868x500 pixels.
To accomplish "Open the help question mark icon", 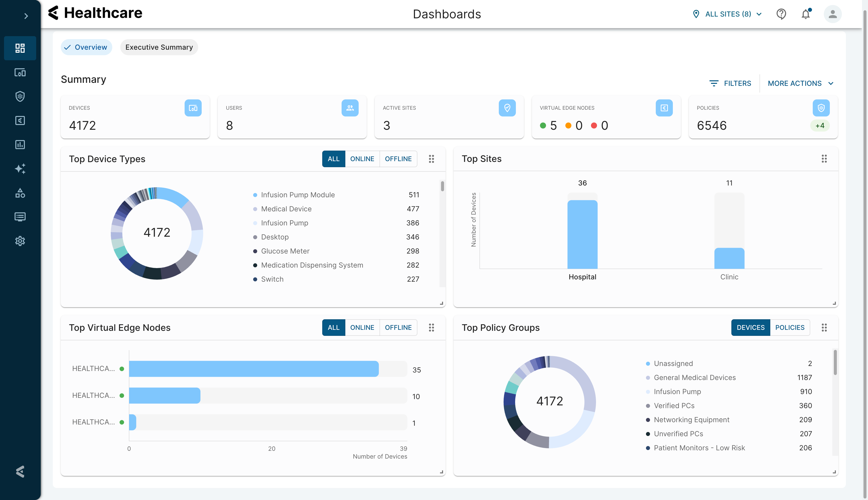I will tap(781, 14).
